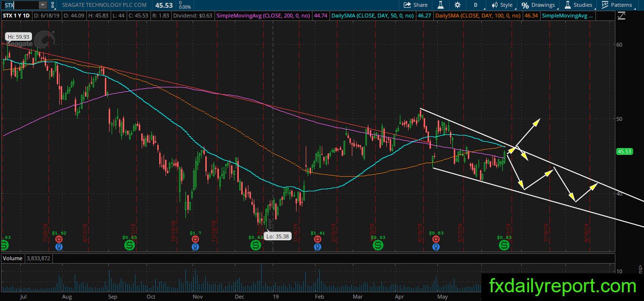Image resolution: width=644 pixels, height=301 pixels.
Task: Open the Patterns menu
Action: (617, 5)
